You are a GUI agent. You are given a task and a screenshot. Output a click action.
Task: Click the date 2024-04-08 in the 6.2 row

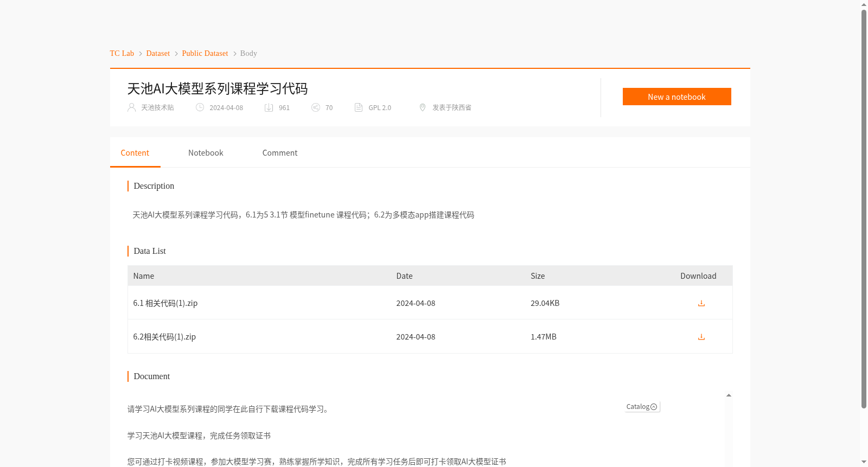click(x=416, y=337)
